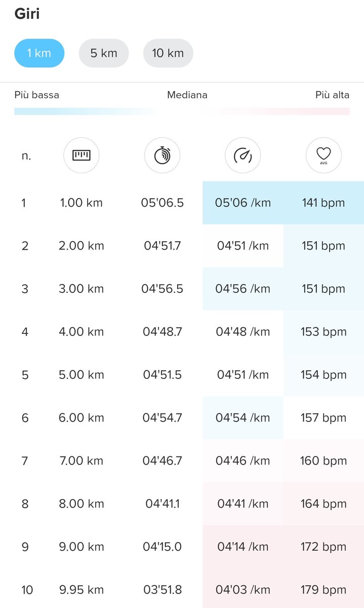Tap the 179 bpm heart rate cell
This screenshot has width=364, height=608.
point(323,590)
